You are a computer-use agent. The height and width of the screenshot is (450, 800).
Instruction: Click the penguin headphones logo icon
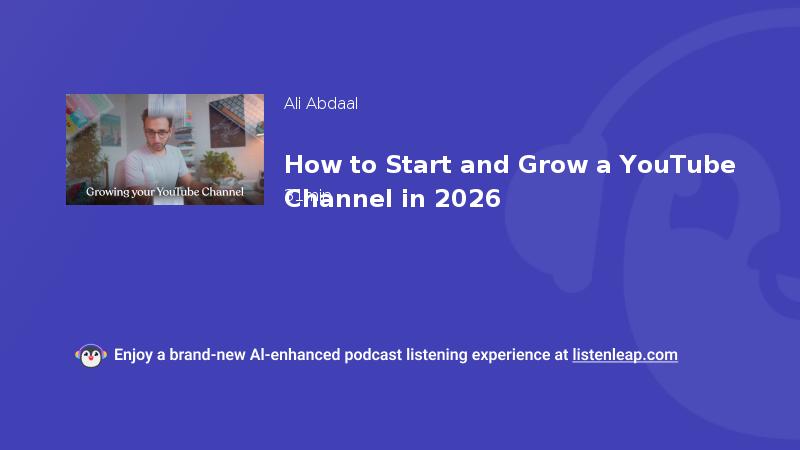coord(91,356)
